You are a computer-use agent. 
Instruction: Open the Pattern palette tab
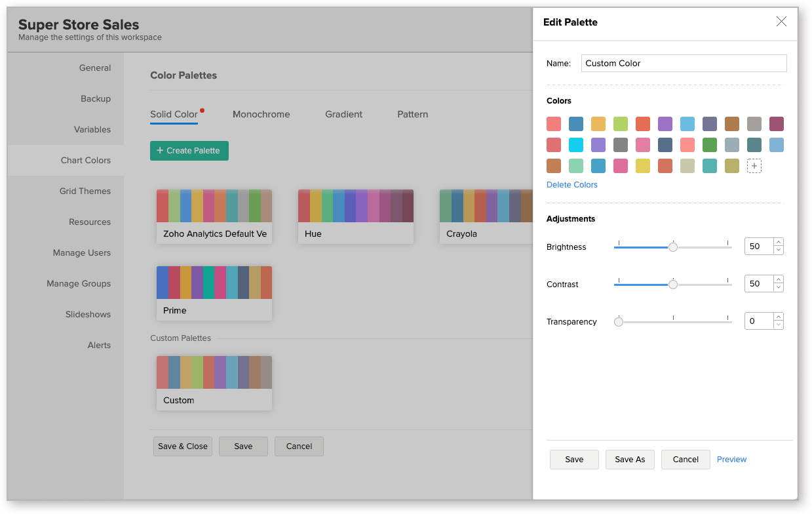[412, 114]
